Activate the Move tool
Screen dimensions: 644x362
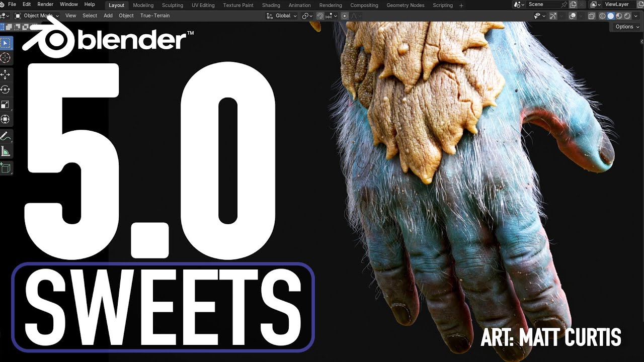pos(6,75)
